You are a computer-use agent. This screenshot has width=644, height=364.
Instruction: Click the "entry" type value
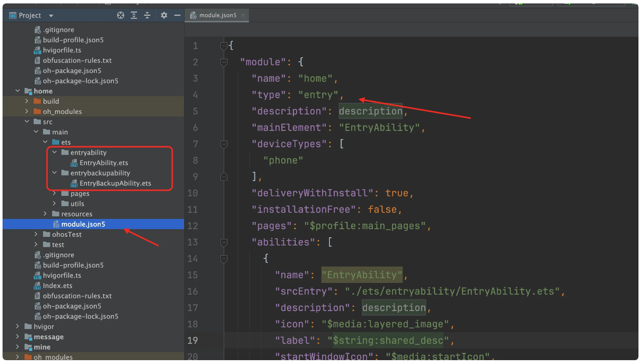tap(318, 95)
